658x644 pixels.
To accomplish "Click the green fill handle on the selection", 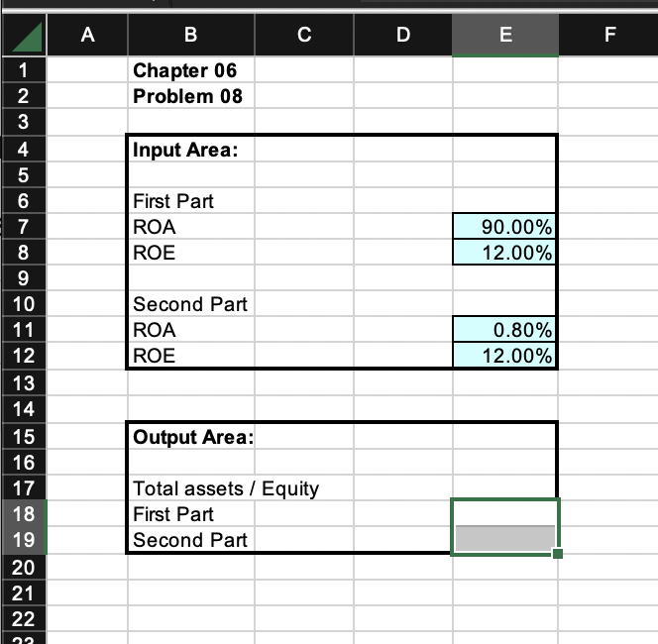I will (x=558, y=554).
